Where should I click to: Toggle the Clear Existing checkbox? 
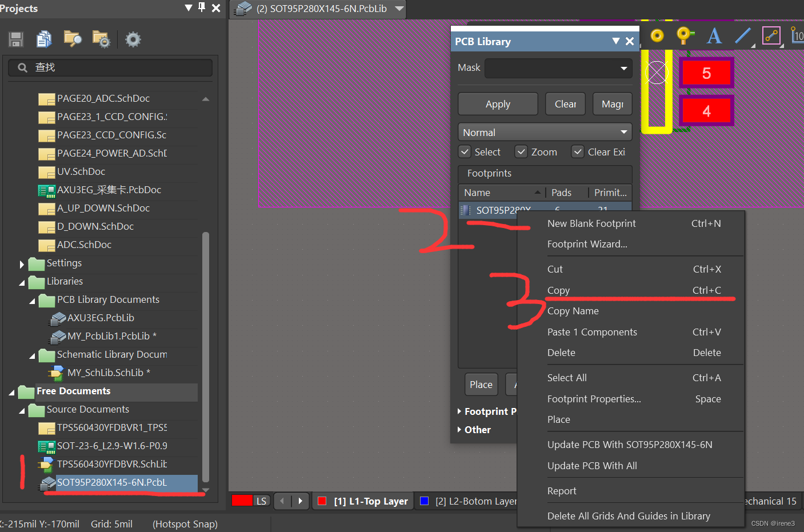pos(578,152)
